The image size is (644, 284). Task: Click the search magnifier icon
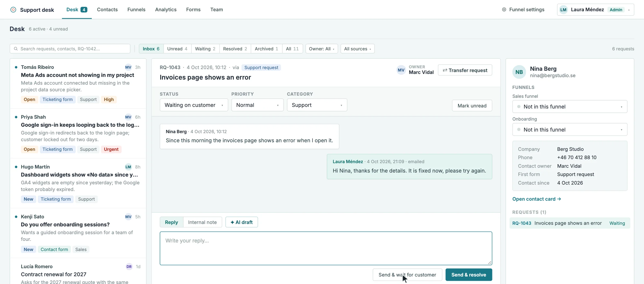[x=16, y=49]
